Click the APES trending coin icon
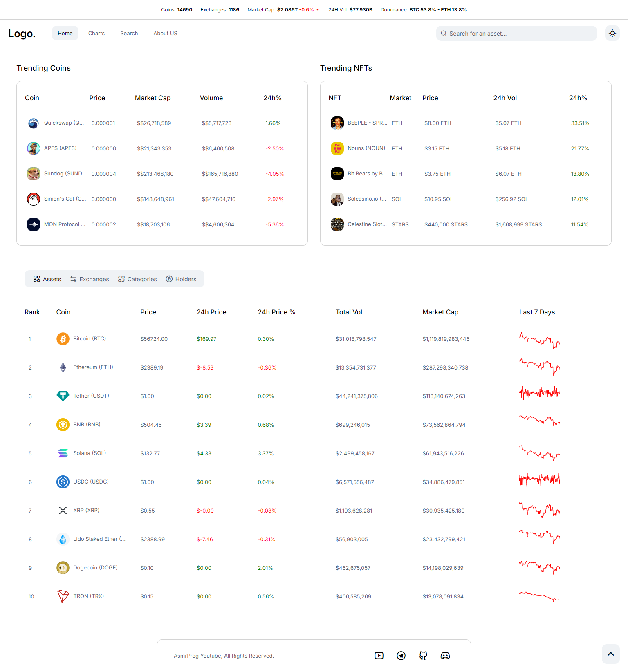628x672 pixels. 34,148
